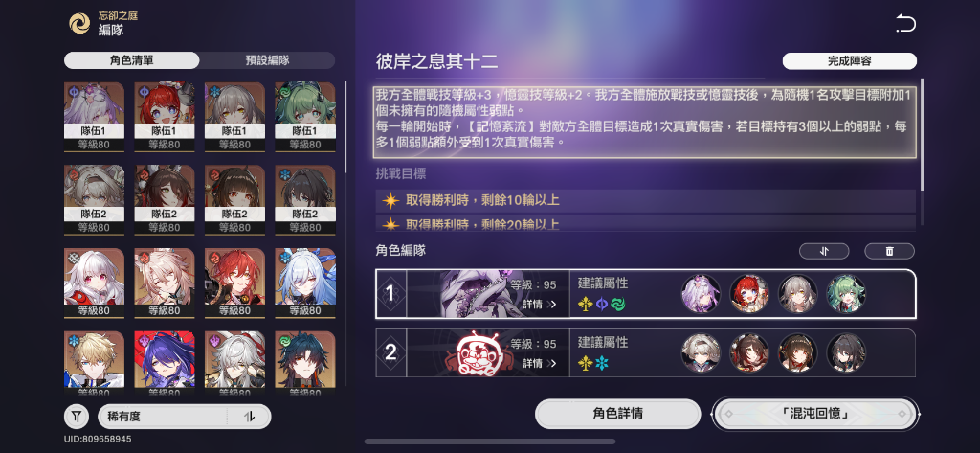Click the swap teams arrows icon
This screenshot has width=980, height=453.
point(824,251)
